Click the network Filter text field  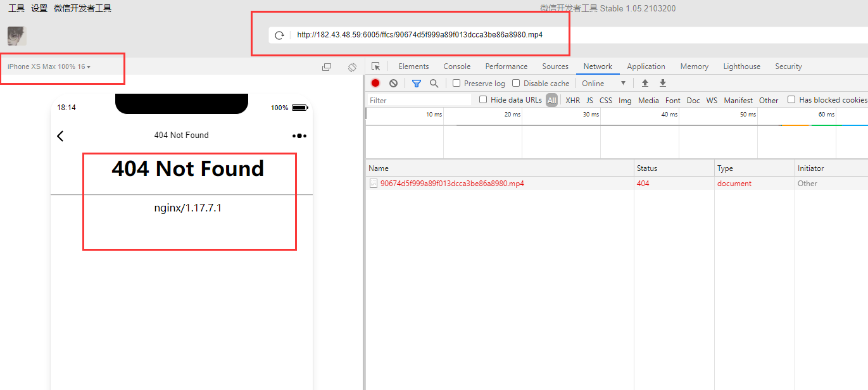(x=419, y=100)
